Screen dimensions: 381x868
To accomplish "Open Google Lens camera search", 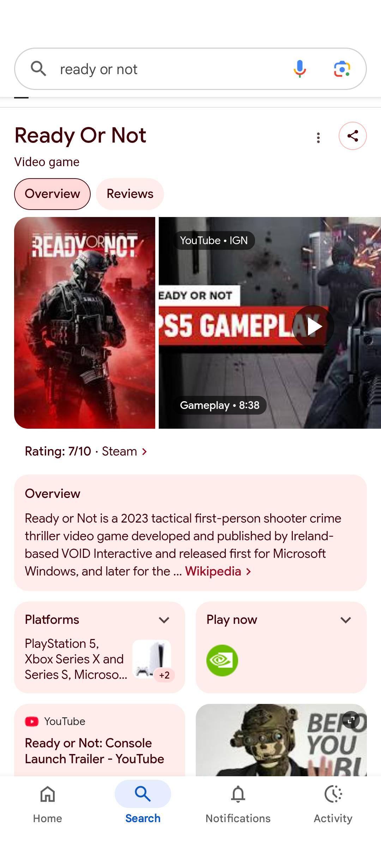I will click(342, 69).
